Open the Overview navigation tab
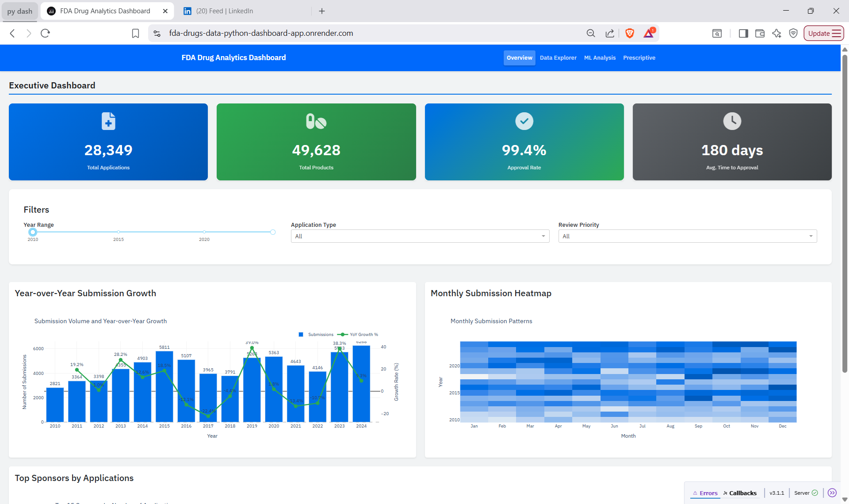The image size is (849, 504). pyautogui.click(x=519, y=58)
